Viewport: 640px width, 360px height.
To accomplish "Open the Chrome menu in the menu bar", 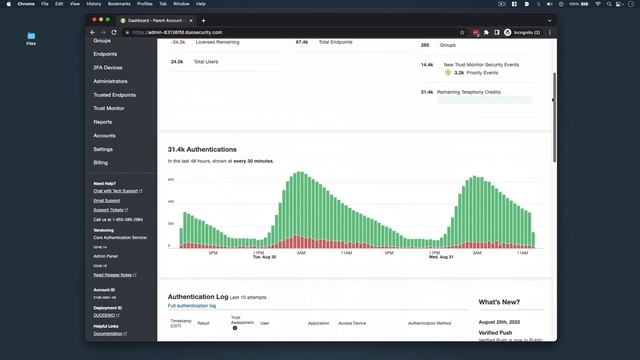I will point(26,4).
